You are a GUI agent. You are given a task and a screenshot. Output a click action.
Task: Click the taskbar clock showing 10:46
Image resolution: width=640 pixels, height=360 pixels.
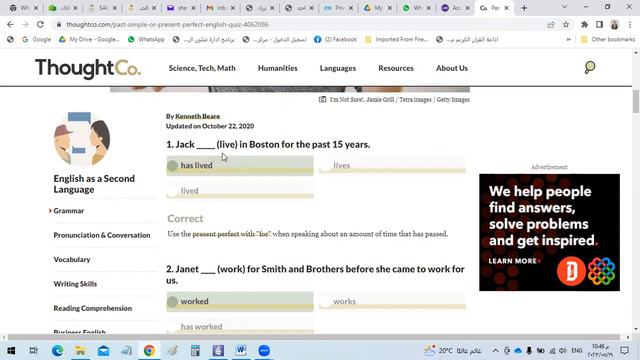600,351
